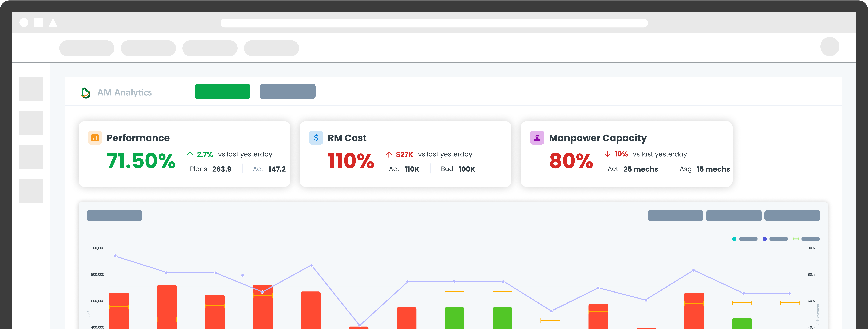Image resolution: width=868 pixels, height=329 pixels.
Task: Click the first green bar in the chart
Action: tap(454, 318)
